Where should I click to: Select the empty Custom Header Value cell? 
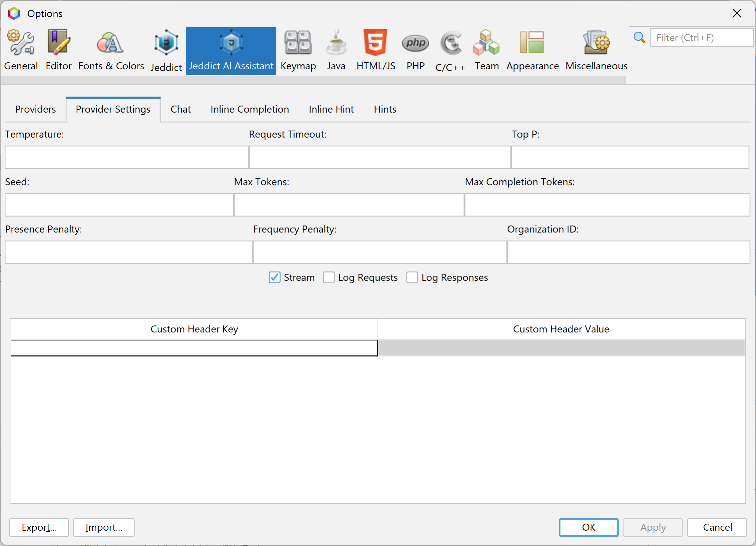pyautogui.click(x=561, y=348)
